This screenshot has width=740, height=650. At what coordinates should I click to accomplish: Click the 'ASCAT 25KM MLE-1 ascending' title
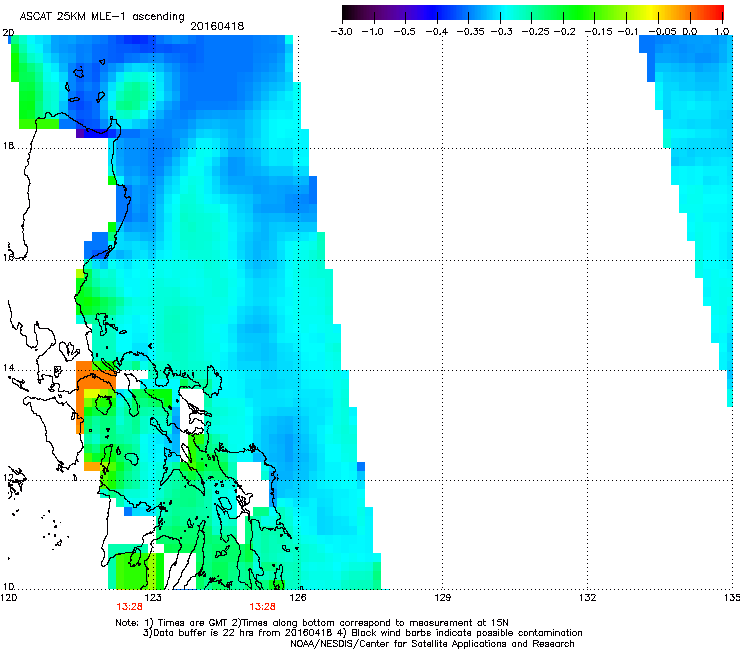click(102, 16)
